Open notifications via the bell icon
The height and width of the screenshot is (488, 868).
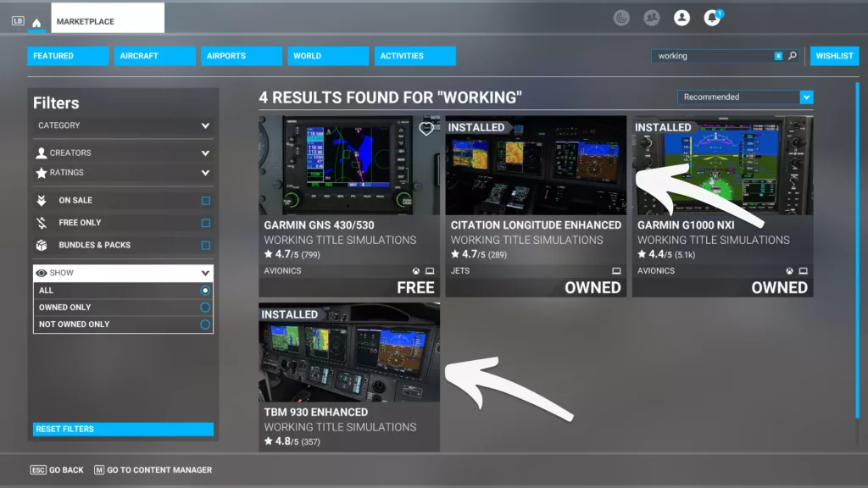[x=712, y=18]
